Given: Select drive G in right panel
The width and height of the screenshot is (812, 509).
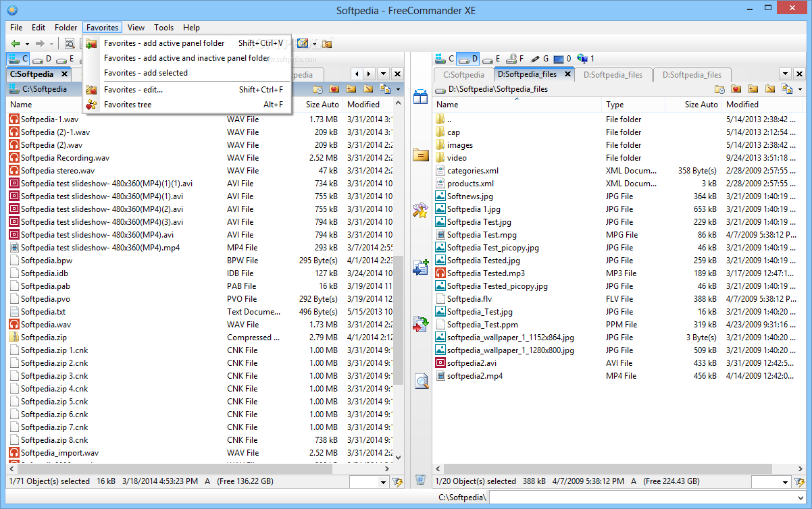Looking at the screenshot, I should pos(540,59).
